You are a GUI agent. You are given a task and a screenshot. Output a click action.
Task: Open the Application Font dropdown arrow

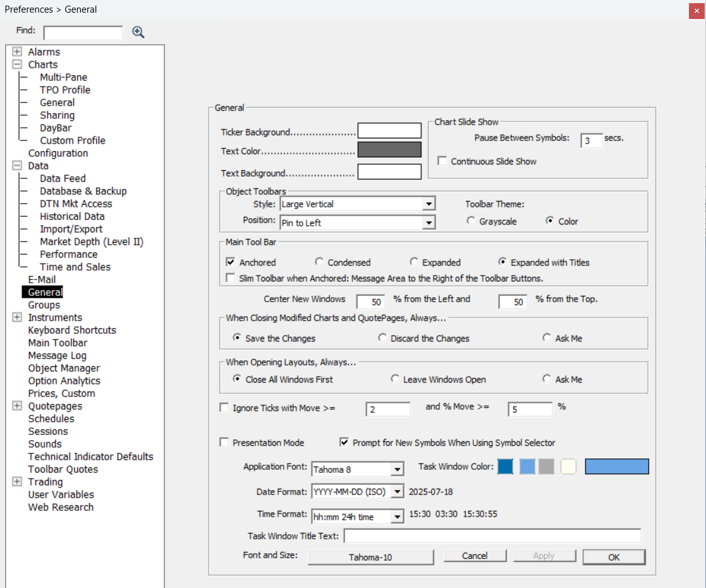397,470
